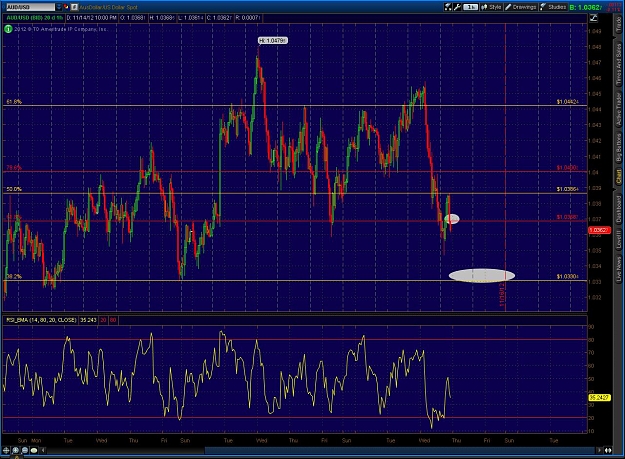Open the Big Buttons sidebar tab
Screen dimensions: 625x459
point(618,147)
